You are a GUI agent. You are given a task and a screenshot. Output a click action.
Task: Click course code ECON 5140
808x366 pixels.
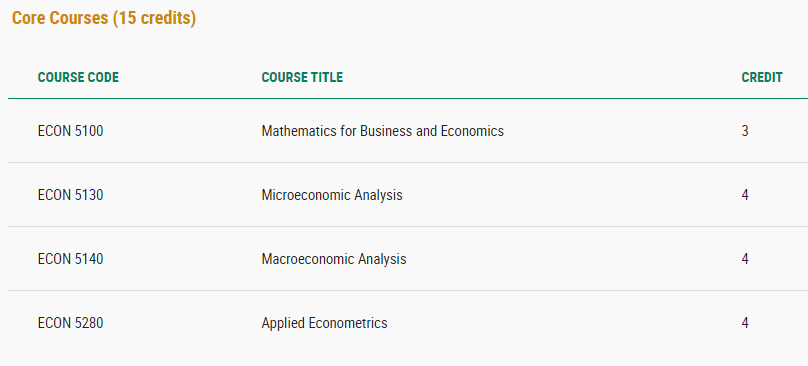coord(71,259)
